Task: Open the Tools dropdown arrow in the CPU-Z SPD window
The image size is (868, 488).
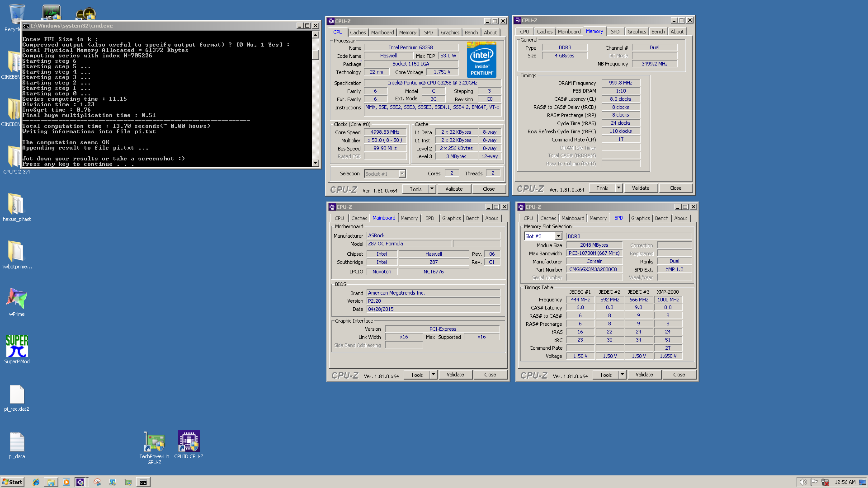Action: tap(622, 375)
